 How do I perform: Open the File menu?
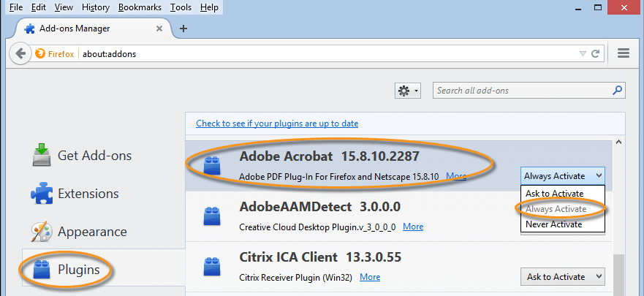coord(16,7)
